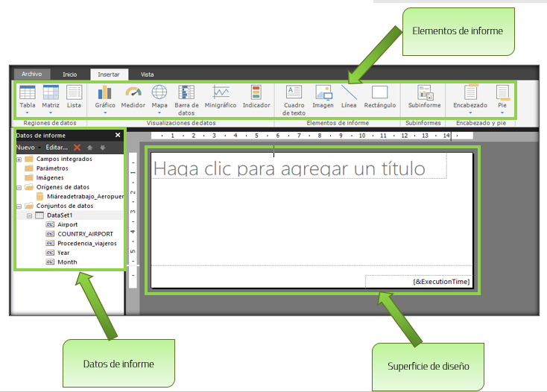Click the red delete X in Datos de informe
Viewport: 547px width, 392px height.
point(77,148)
